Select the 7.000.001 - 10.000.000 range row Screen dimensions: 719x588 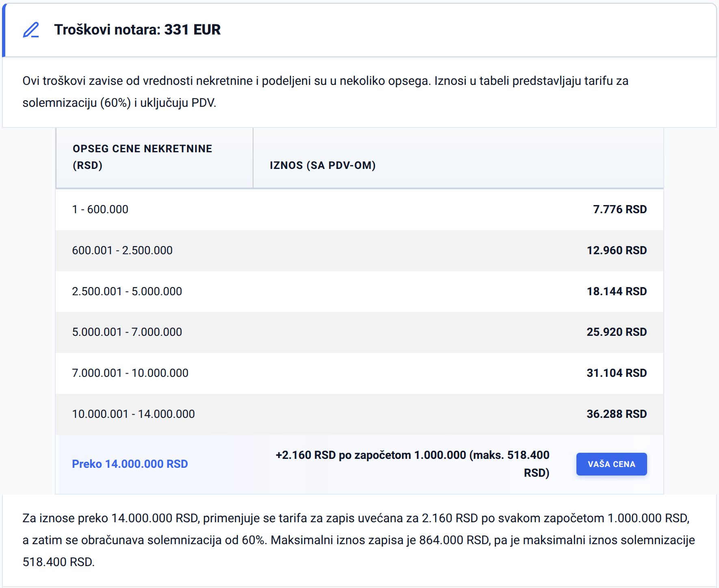tap(359, 373)
